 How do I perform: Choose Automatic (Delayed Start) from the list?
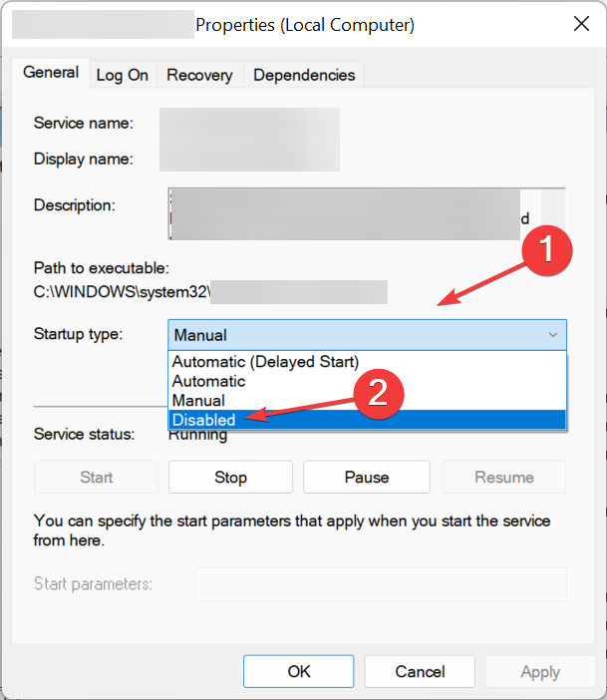click(x=265, y=362)
